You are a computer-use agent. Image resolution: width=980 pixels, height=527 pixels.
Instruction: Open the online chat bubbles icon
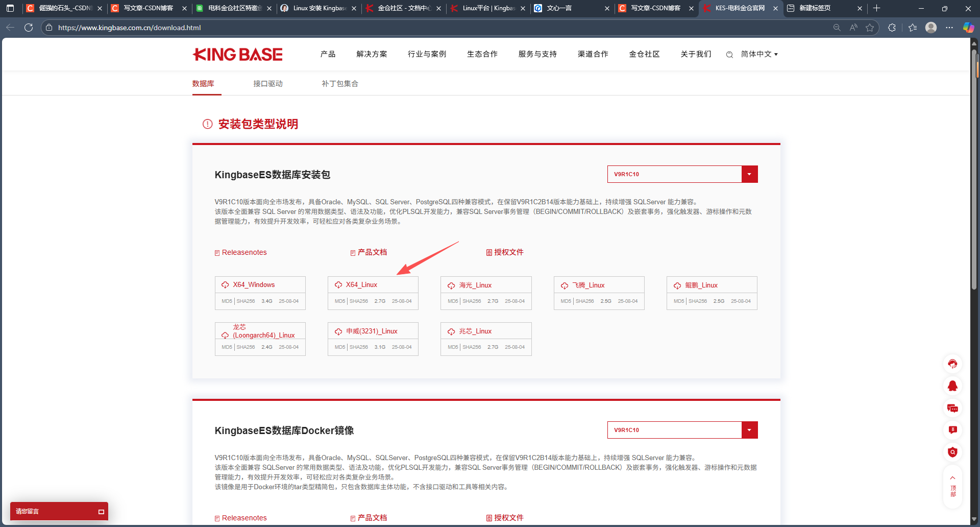952,409
